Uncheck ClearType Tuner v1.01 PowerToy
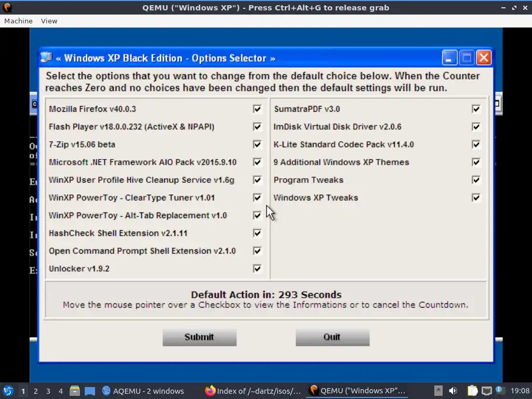 pos(257,197)
